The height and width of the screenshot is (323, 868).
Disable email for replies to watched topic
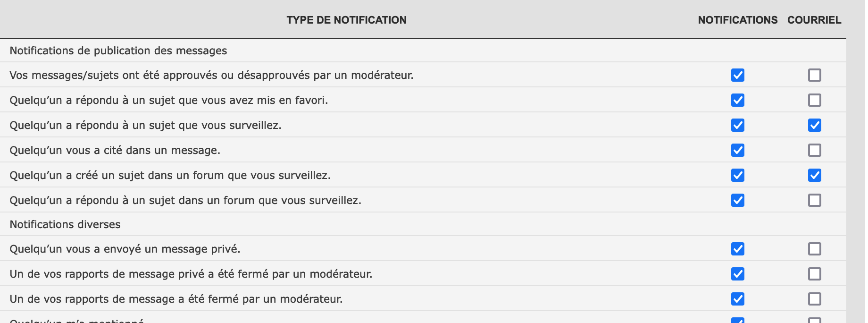pyautogui.click(x=815, y=125)
